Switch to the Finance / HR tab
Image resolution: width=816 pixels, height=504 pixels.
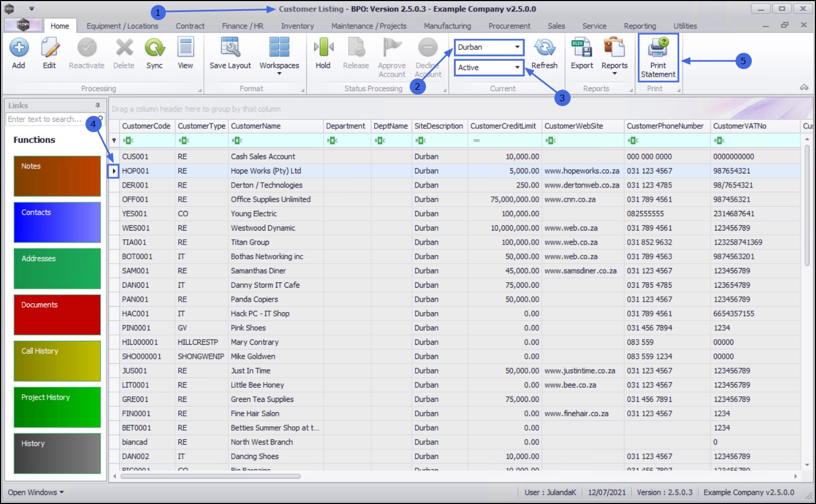pos(243,26)
